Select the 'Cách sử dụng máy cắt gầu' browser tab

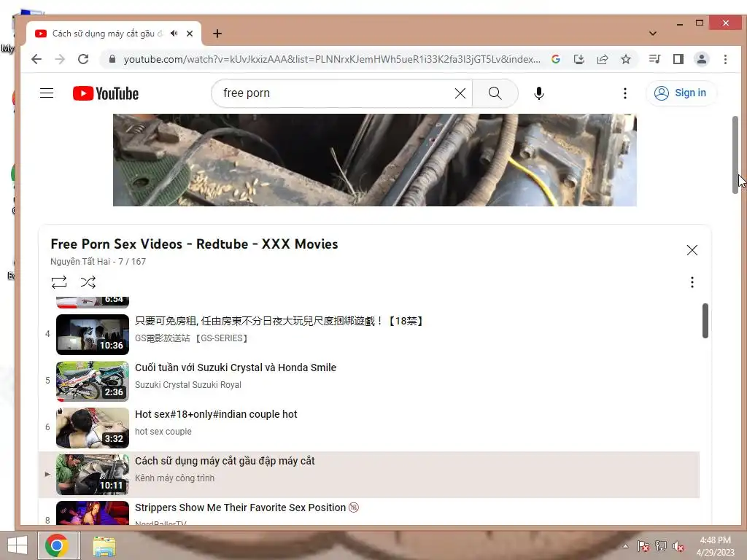[114, 34]
